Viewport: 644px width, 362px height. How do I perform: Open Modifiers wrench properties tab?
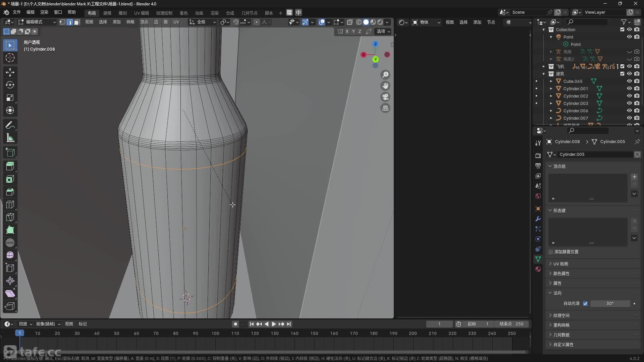(x=538, y=219)
